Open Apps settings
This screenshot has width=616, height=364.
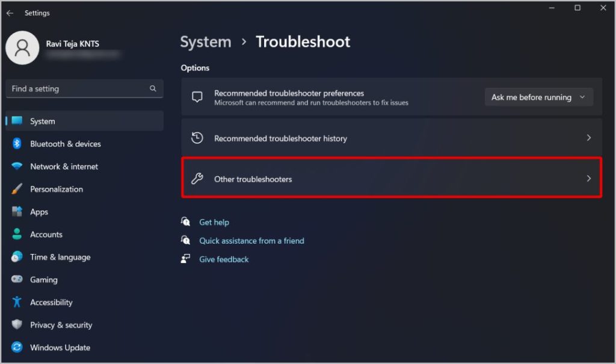coord(84,212)
